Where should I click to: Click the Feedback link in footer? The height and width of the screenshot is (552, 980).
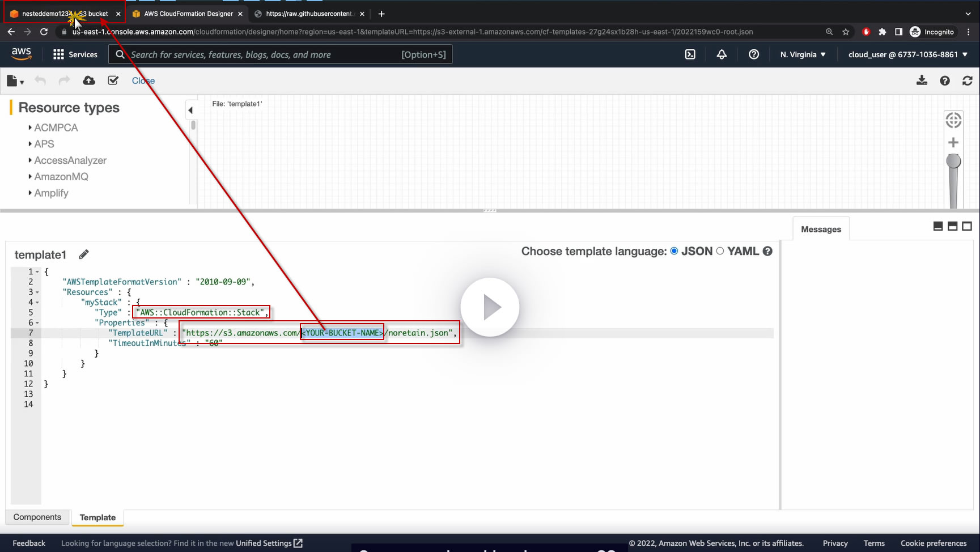[x=29, y=543]
